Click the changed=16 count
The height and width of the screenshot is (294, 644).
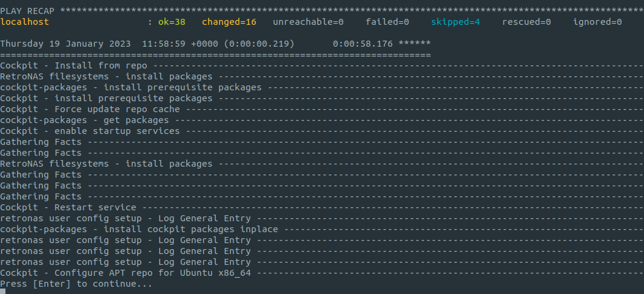click(229, 22)
